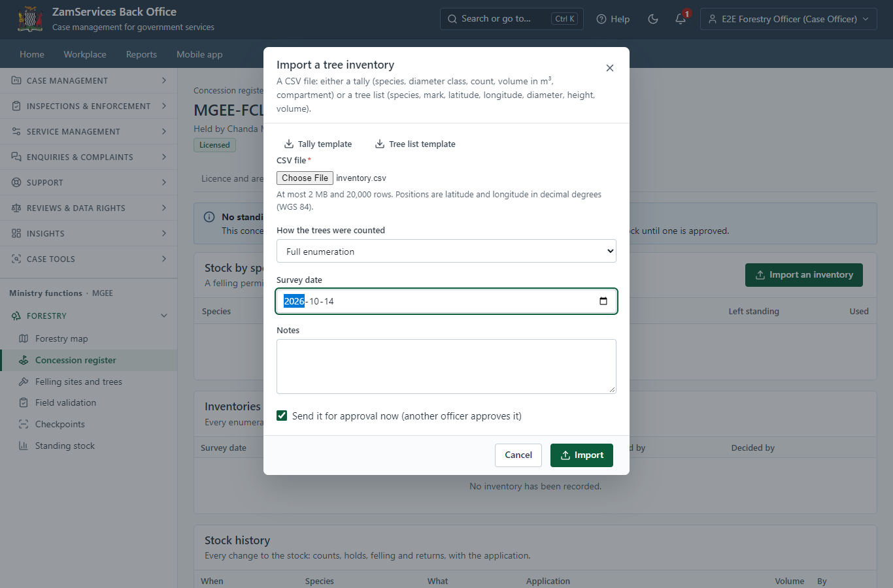Click the Felling sites axe icon
The width and height of the screenshot is (893, 588).
pos(24,382)
